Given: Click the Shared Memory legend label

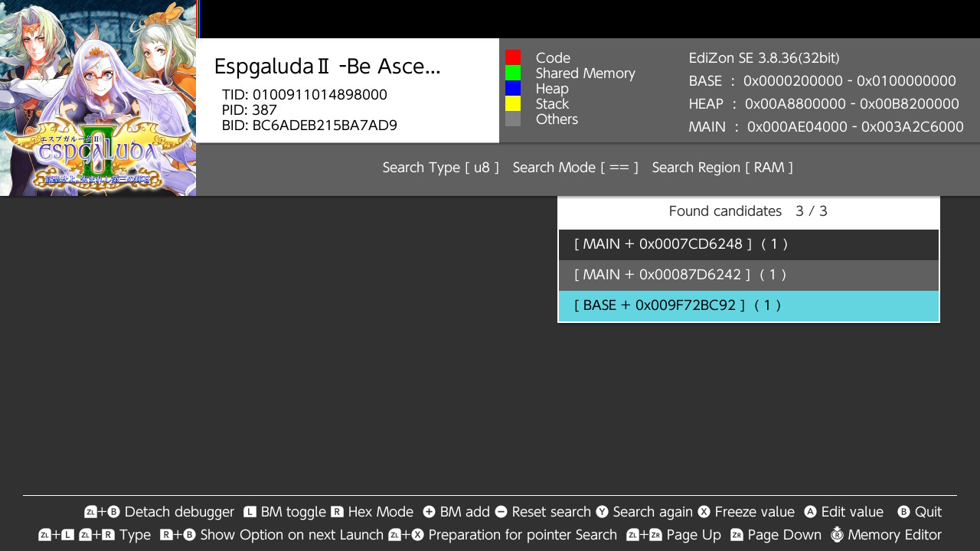Looking at the screenshot, I should coord(586,73).
